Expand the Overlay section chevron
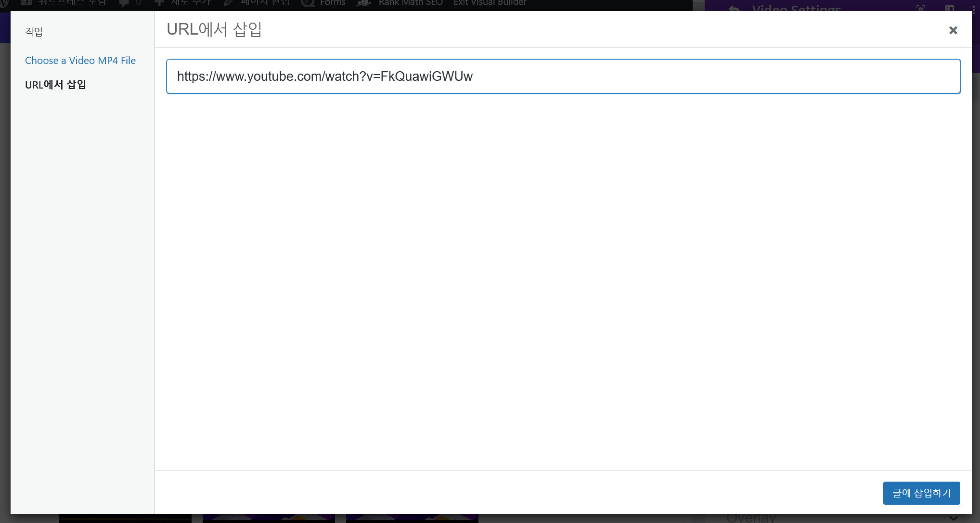This screenshot has width=980, height=523. point(953,518)
